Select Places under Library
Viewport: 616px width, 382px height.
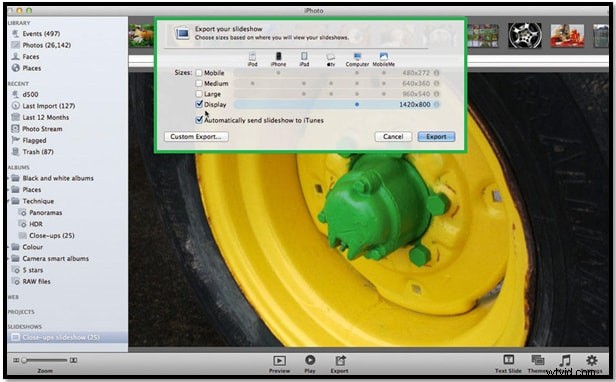tap(26, 68)
